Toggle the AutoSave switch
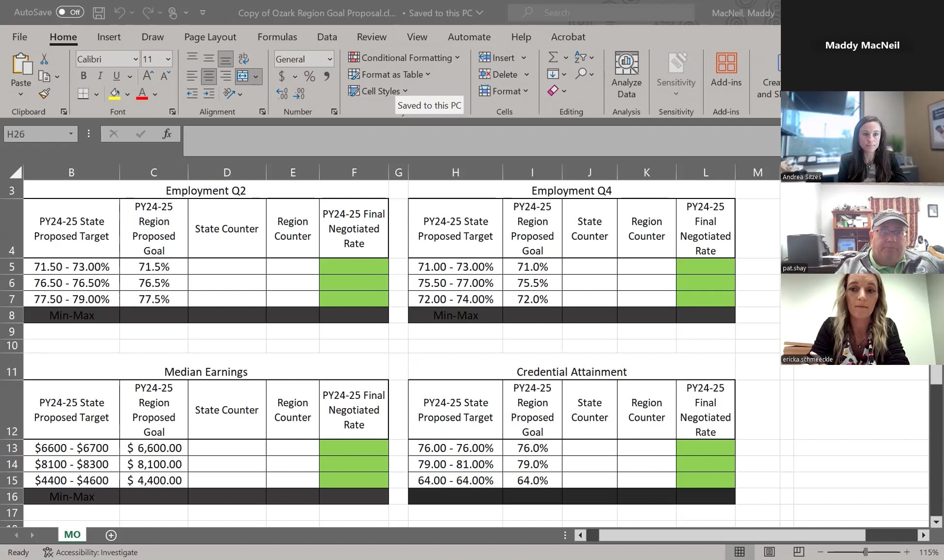This screenshot has width=944, height=560. click(69, 12)
